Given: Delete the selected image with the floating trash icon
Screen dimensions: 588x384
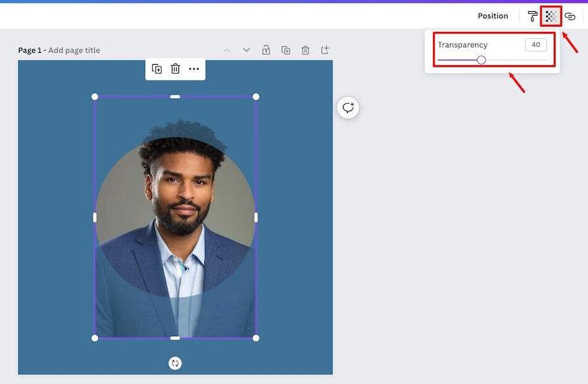Looking at the screenshot, I should point(175,69).
